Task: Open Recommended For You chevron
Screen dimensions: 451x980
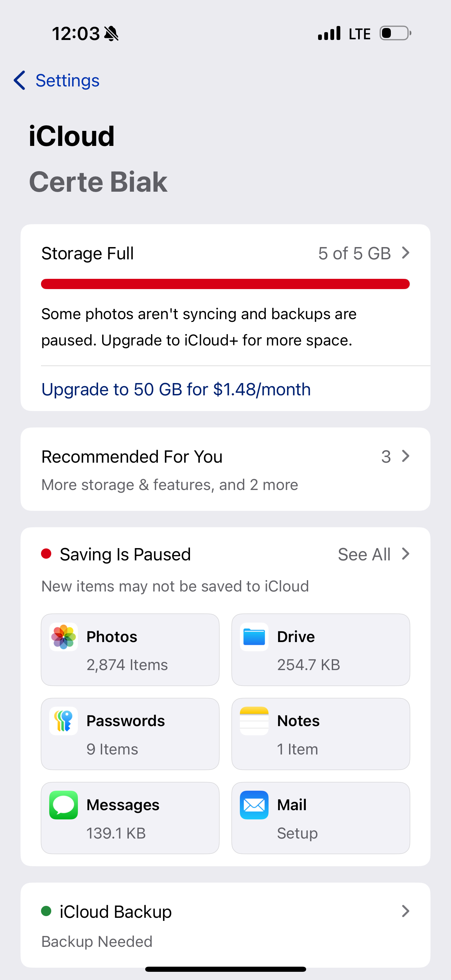Action: [406, 456]
